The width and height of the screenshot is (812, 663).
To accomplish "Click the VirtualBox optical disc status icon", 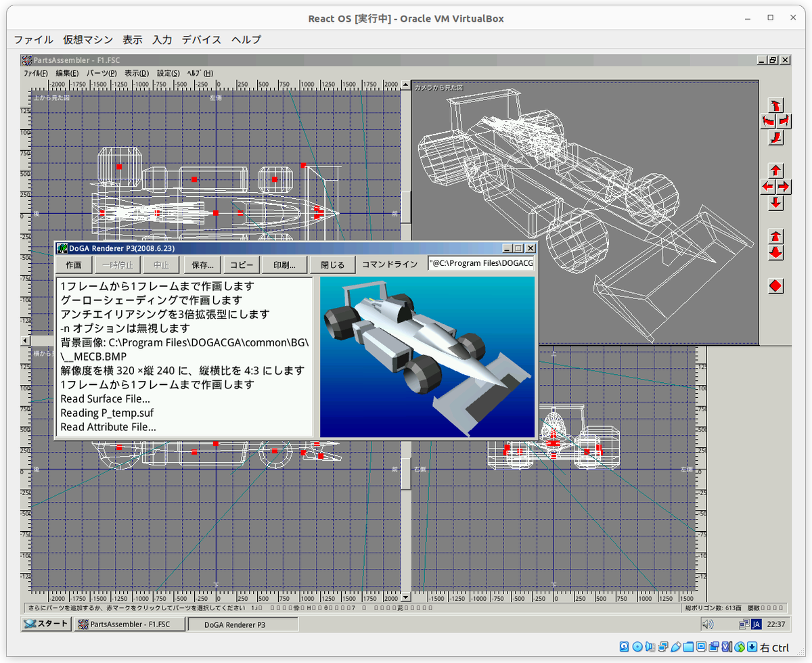I will tap(637, 647).
